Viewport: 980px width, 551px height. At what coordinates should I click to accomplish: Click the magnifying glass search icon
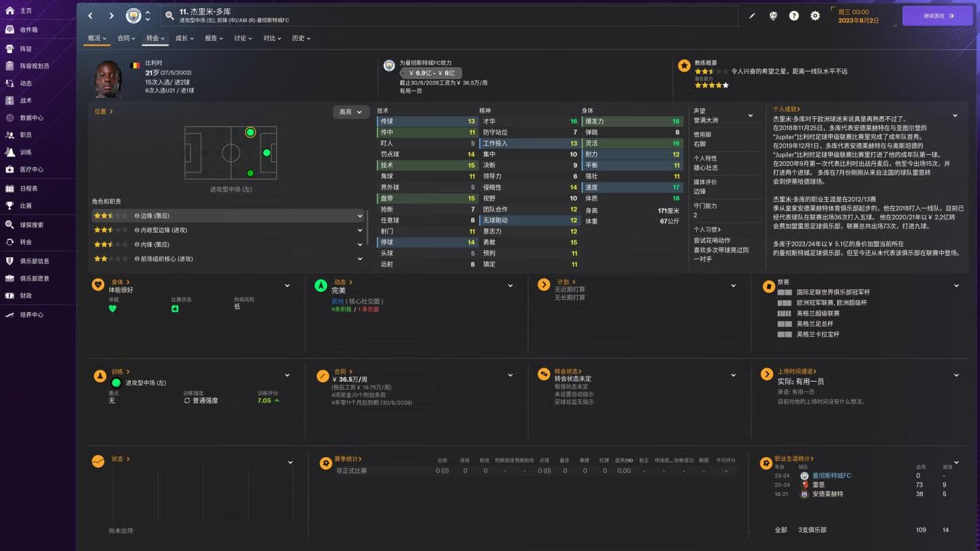[x=169, y=16]
